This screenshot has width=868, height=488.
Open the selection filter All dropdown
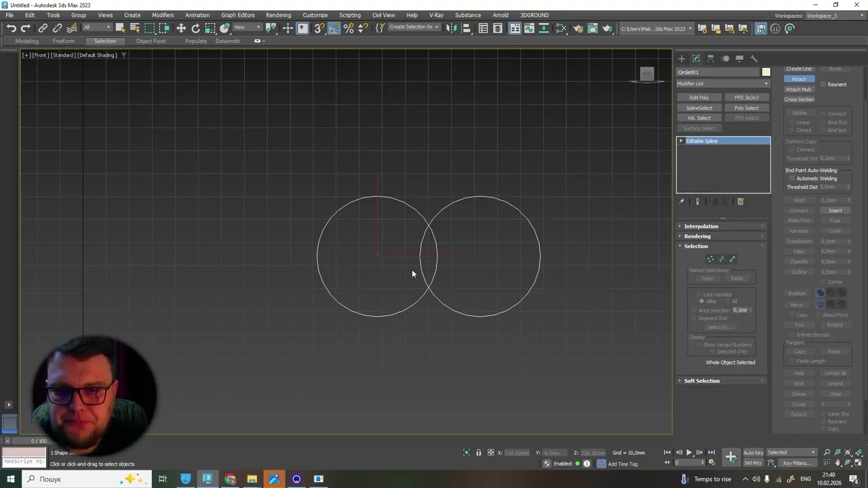(97, 28)
